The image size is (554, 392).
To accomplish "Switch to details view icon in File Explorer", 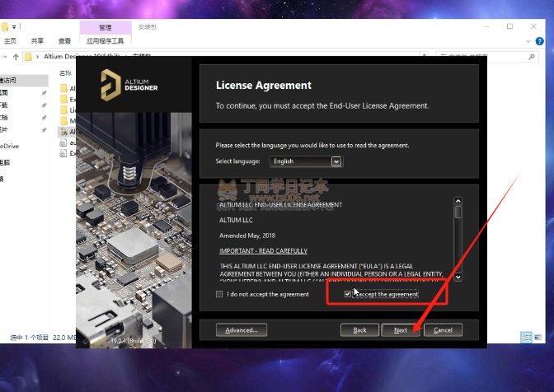I will pos(527,337).
